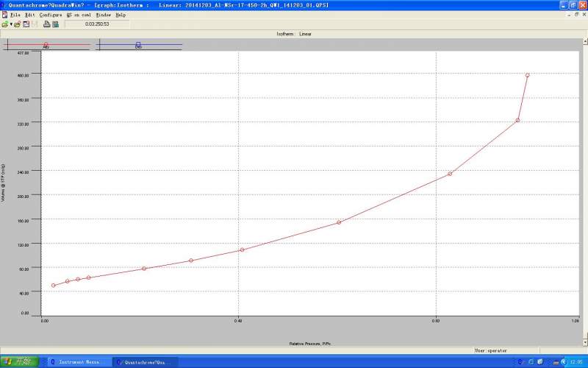Click the greyed-out save toolbar icon
The image size is (588, 368).
pyautogui.click(x=35, y=24)
